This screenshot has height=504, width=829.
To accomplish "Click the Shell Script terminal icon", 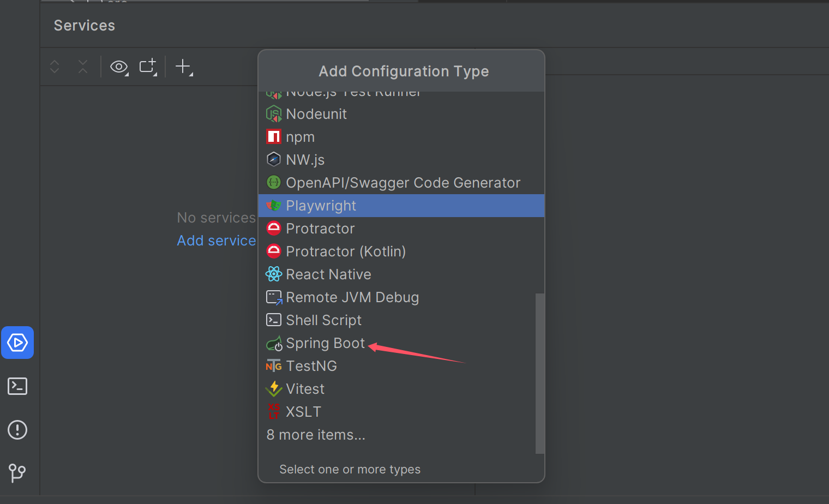I will click(x=274, y=320).
